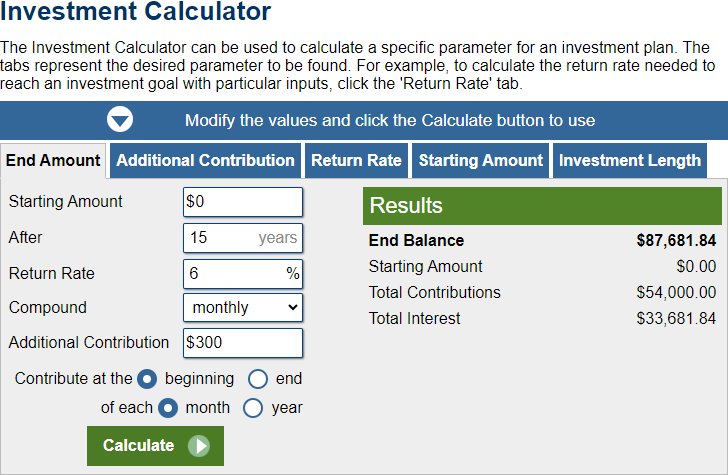The image size is (728, 475).
Task: Open the Additional Contribution tab
Action: (x=205, y=161)
